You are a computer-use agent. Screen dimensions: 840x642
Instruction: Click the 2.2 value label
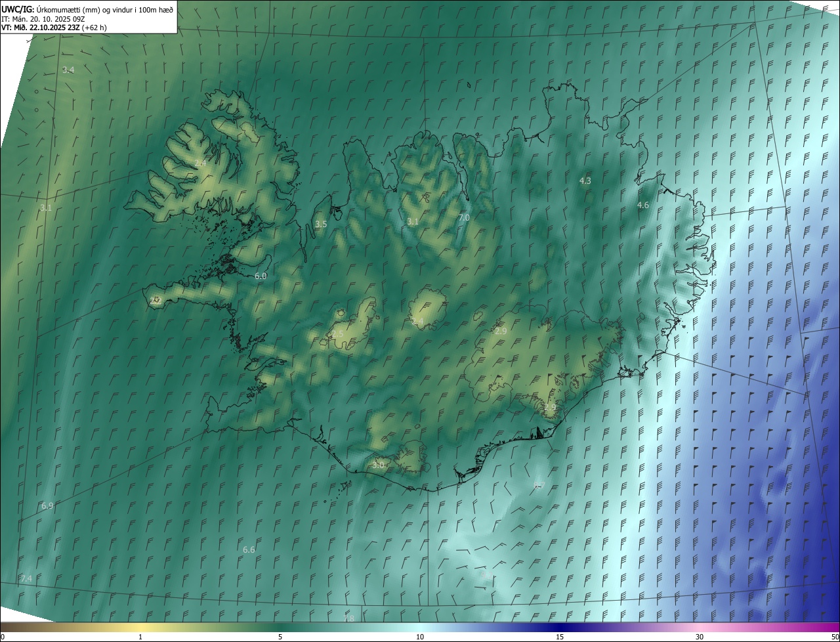[x=155, y=300]
